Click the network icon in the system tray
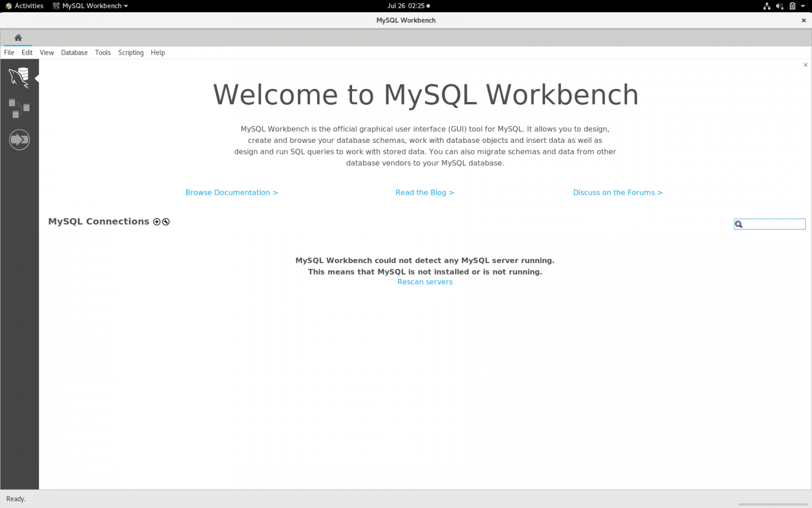Image resolution: width=812 pixels, height=508 pixels. point(767,6)
